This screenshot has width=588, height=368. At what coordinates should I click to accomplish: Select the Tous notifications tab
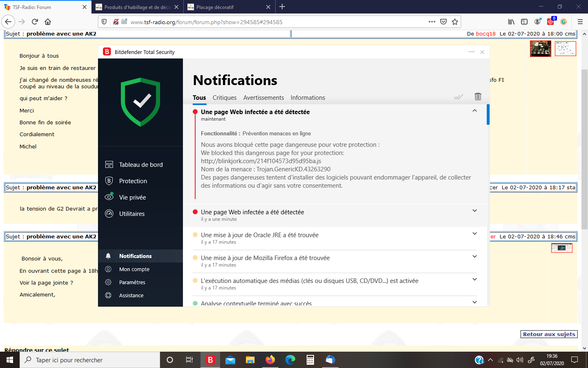point(199,97)
